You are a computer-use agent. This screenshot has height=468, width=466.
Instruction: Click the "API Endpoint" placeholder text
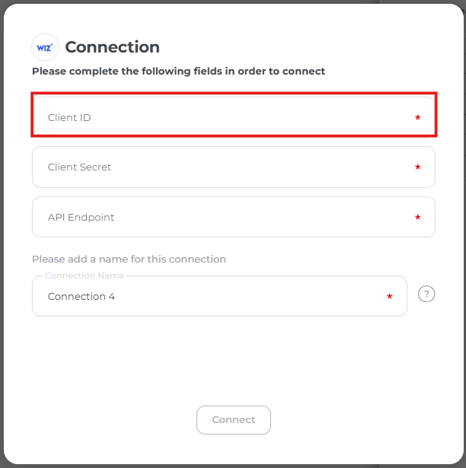pyautogui.click(x=81, y=217)
